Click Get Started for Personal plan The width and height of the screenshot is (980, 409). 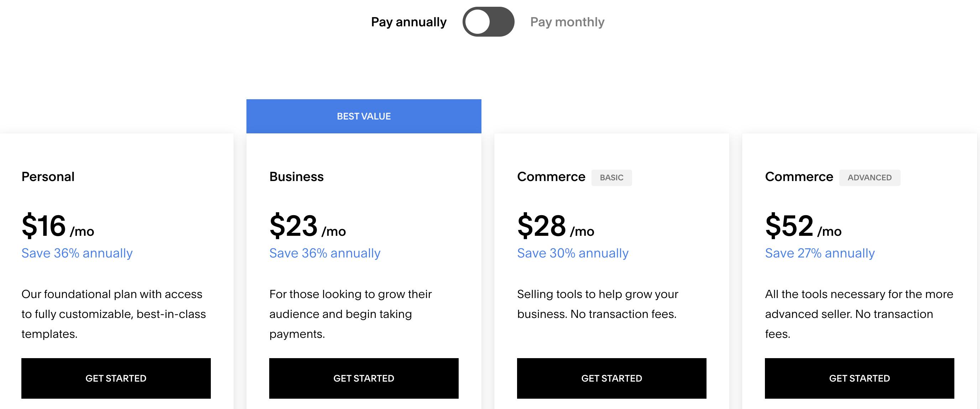click(x=116, y=378)
